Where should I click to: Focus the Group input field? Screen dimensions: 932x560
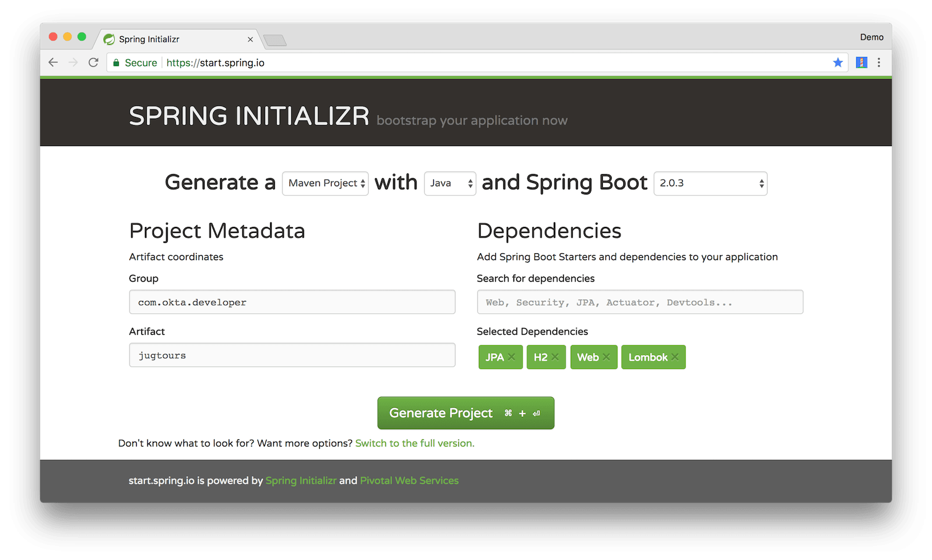point(292,302)
